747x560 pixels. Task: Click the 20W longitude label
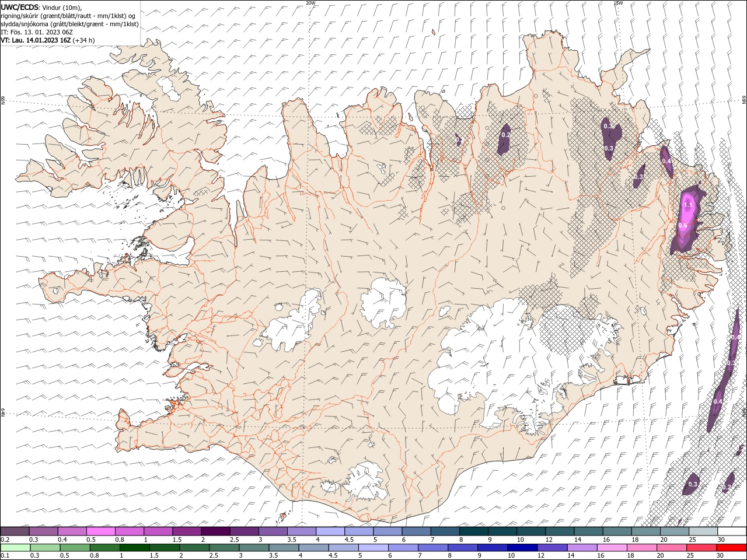point(310,3)
